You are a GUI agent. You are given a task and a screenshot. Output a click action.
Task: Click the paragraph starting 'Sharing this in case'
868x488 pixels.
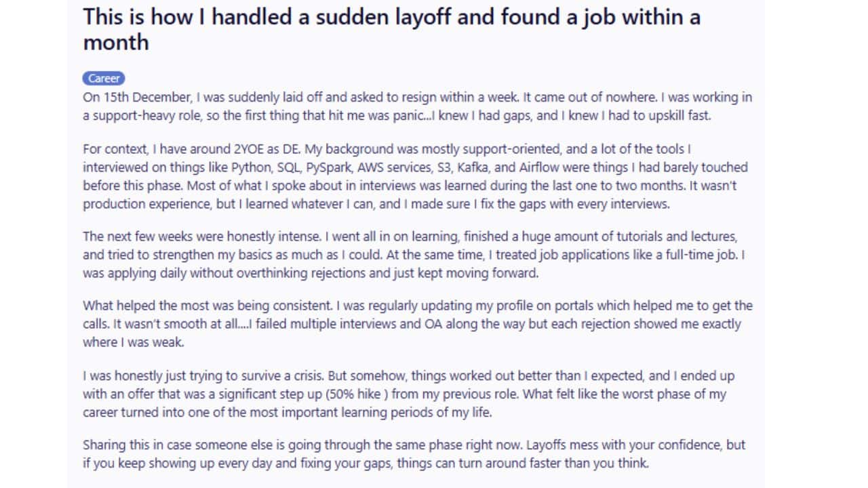pos(414,455)
